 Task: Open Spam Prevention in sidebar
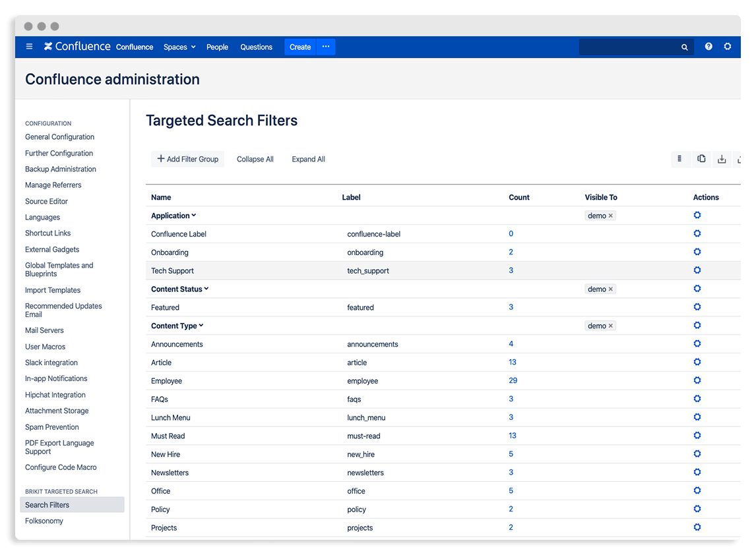[51, 427]
